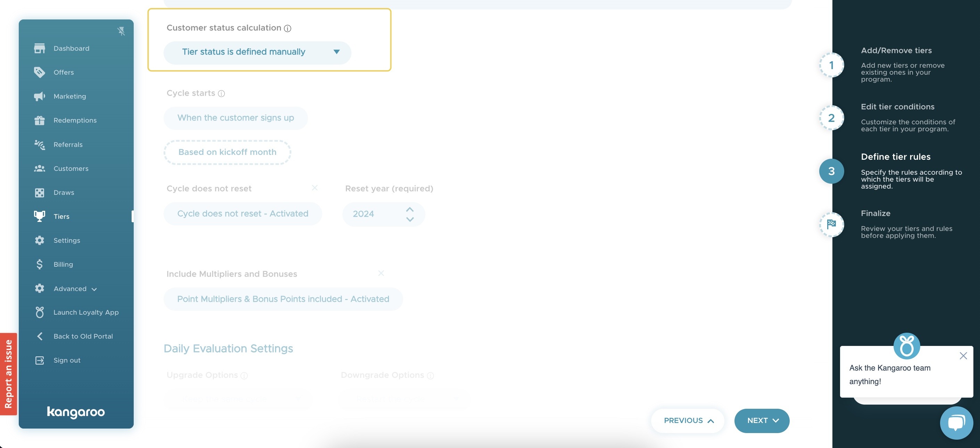Screen dimensions: 980x448
Task: Click the Marketing megaphone icon
Action: click(x=39, y=96)
